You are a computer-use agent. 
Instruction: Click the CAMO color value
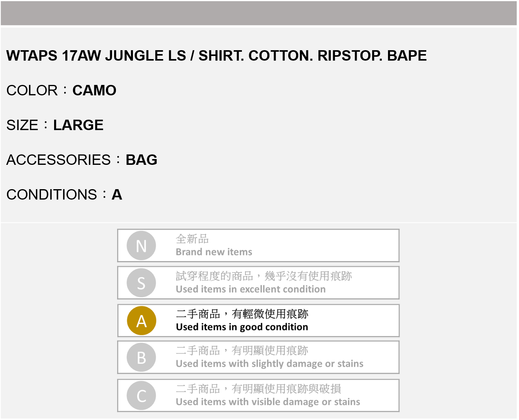[94, 90]
